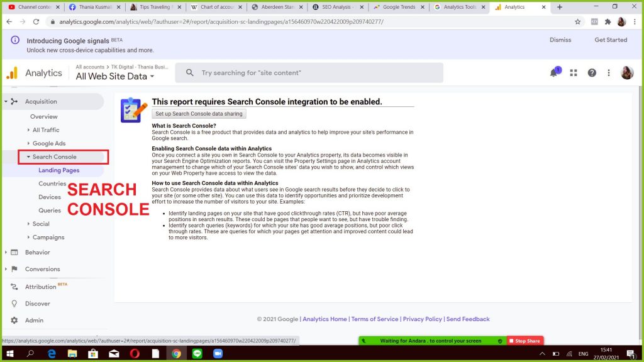Open notifications via the bell icon
644x362 pixels.
point(554,72)
